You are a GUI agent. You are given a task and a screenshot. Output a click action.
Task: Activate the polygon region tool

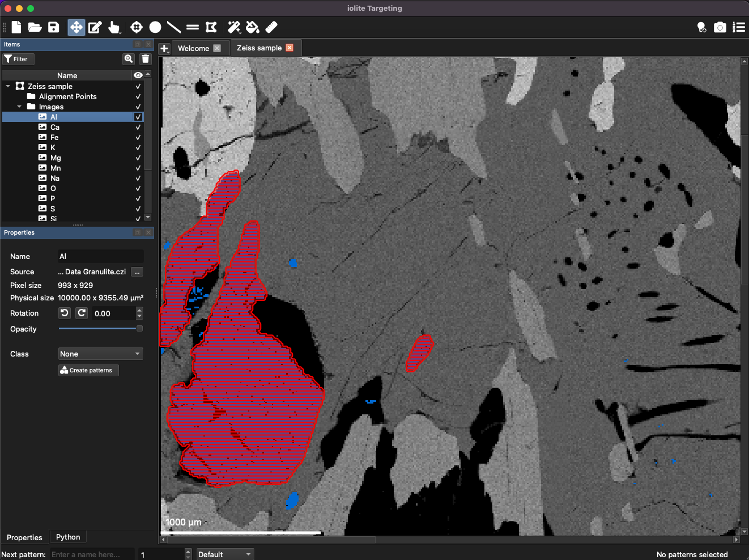211,27
